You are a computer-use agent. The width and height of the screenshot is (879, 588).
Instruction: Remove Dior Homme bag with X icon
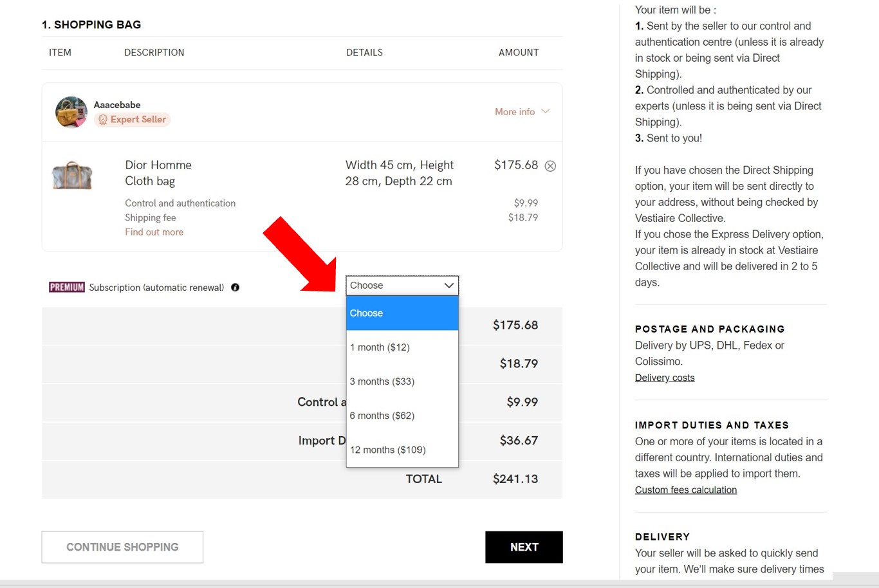click(x=550, y=166)
